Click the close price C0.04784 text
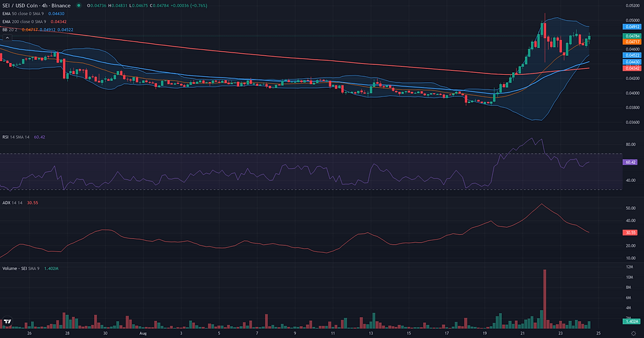The image size is (644, 338). (159, 6)
